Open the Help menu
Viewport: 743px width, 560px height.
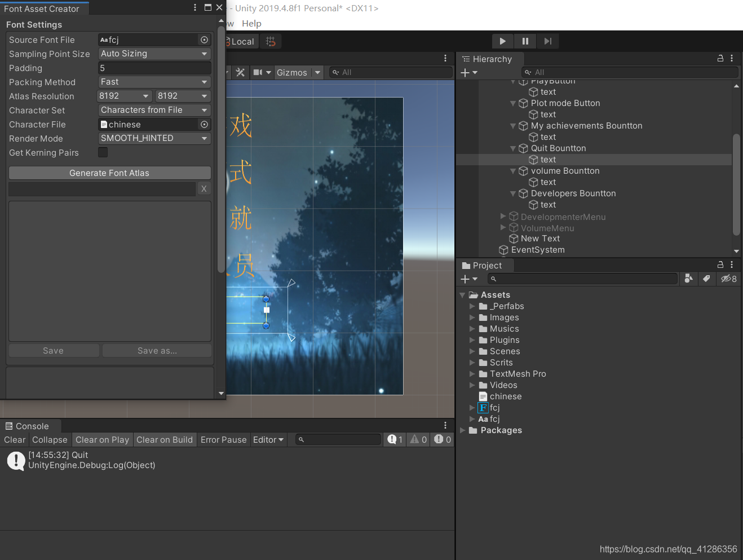251,23
